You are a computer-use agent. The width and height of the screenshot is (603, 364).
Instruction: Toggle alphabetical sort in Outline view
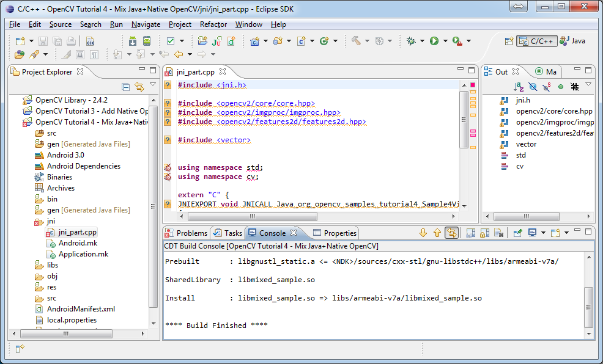tap(519, 87)
